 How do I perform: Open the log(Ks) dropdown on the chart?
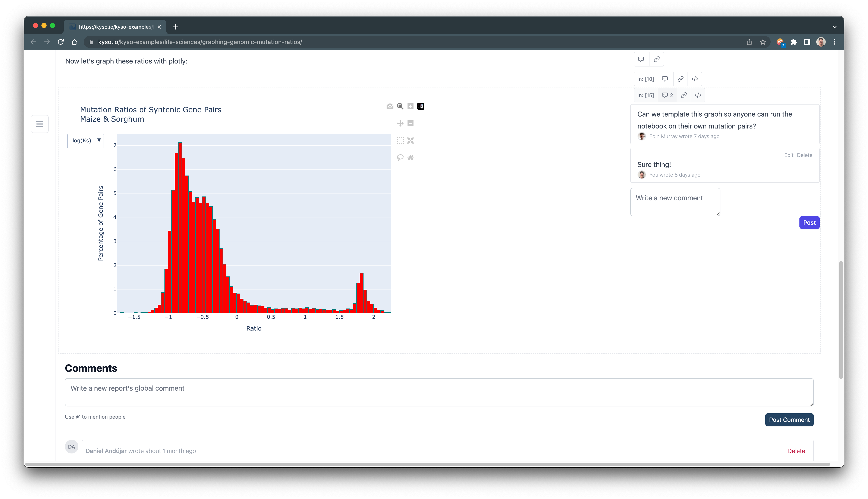coord(86,141)
